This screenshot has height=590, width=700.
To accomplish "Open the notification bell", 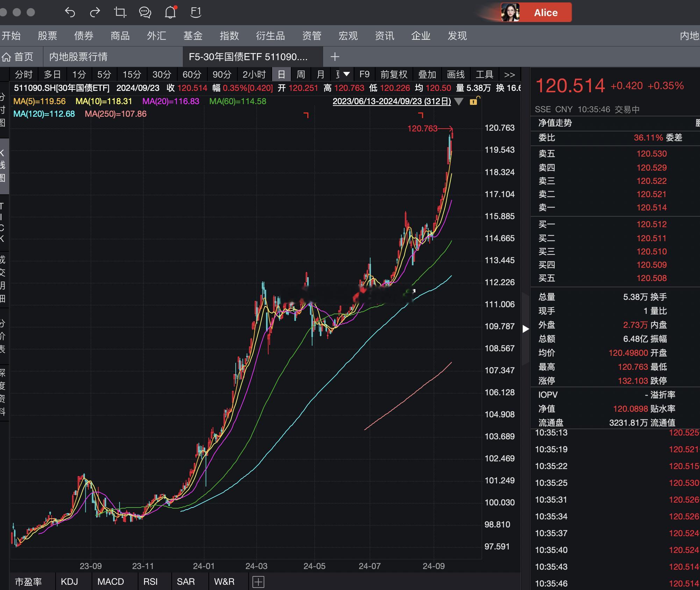I will [170, 12].
